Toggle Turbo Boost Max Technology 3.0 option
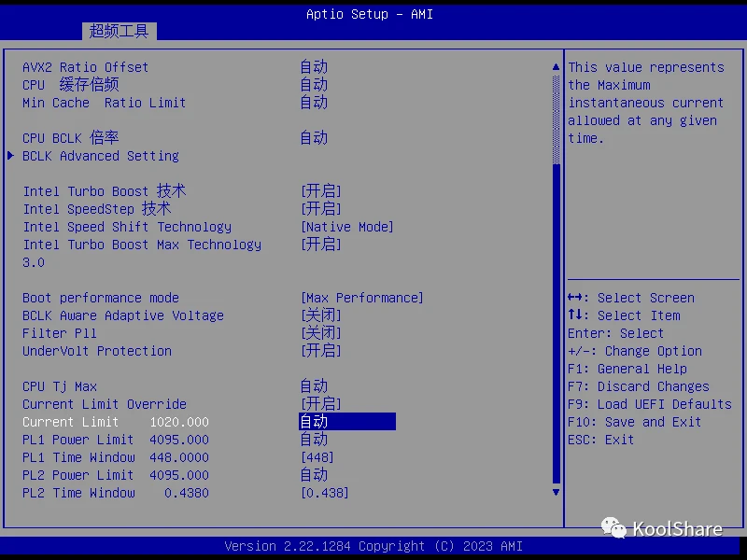Screen dimensions: 747x560 click(321, 245)
